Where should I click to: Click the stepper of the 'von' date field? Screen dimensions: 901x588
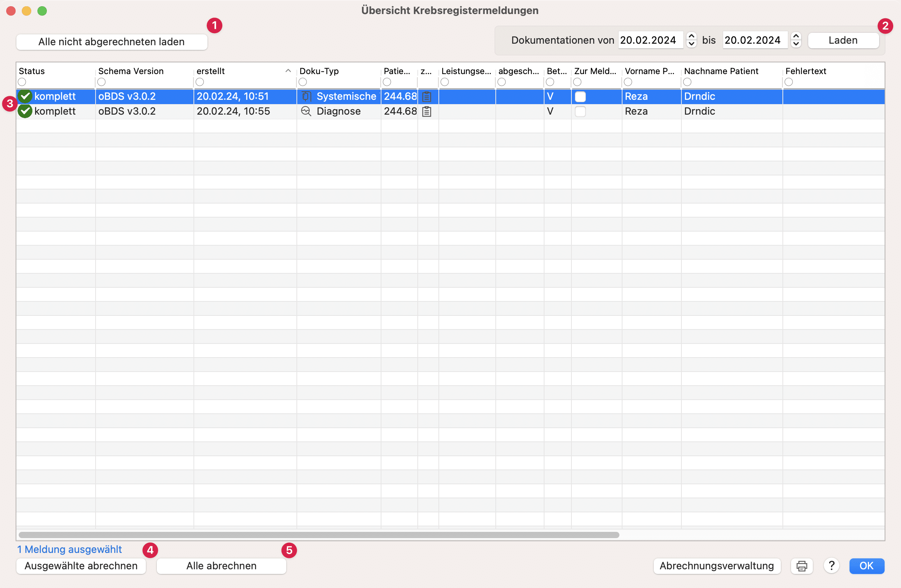(692, 40)
